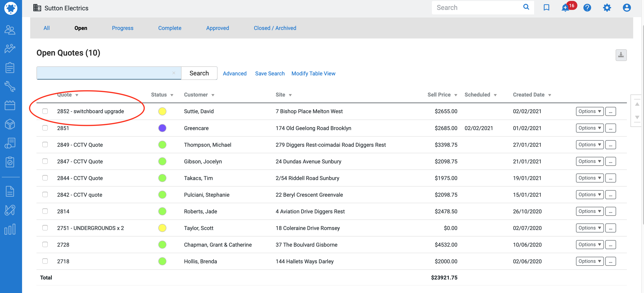Click the download export icon
The image size is (644, 293).
[x=621, y=55]
